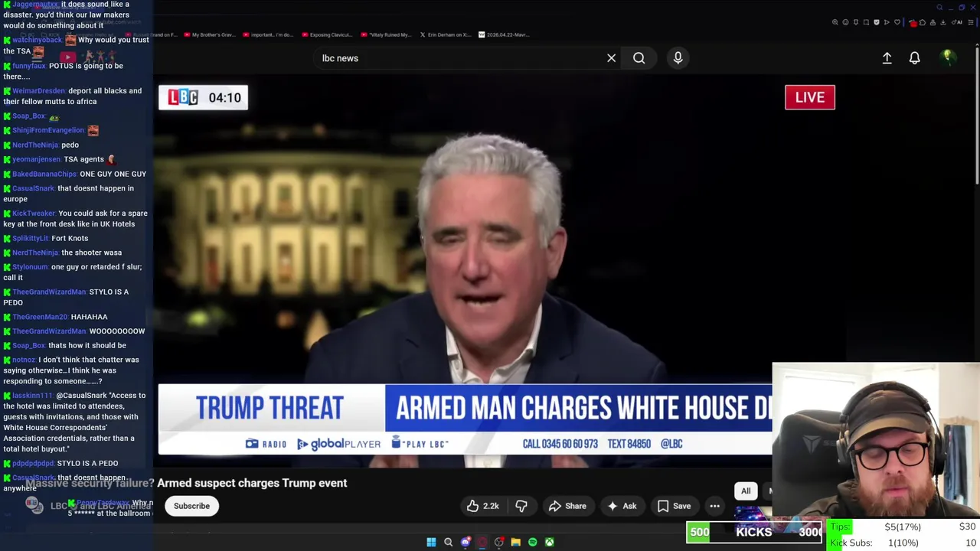The image size is (980, 551).
Task: Clear the 'lbc news' search text with X
Action: 611,58
